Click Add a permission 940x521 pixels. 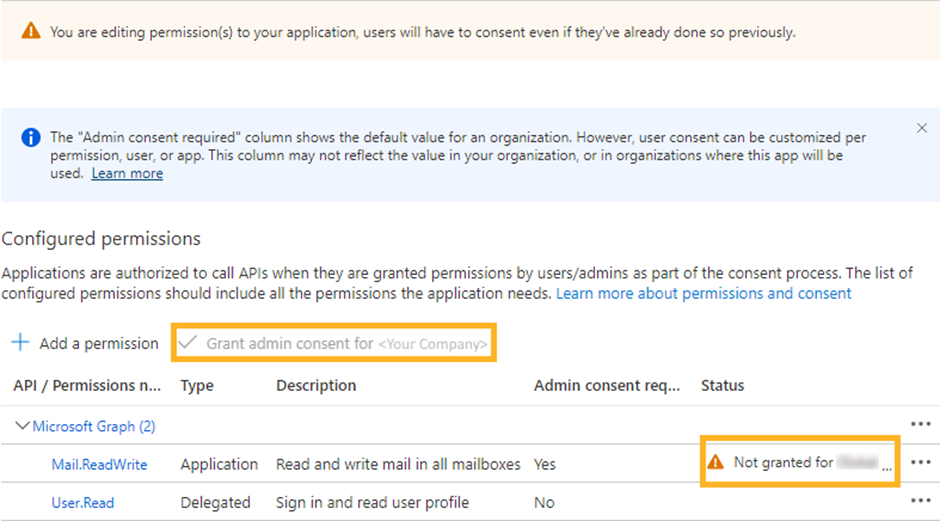click(85, 343)
